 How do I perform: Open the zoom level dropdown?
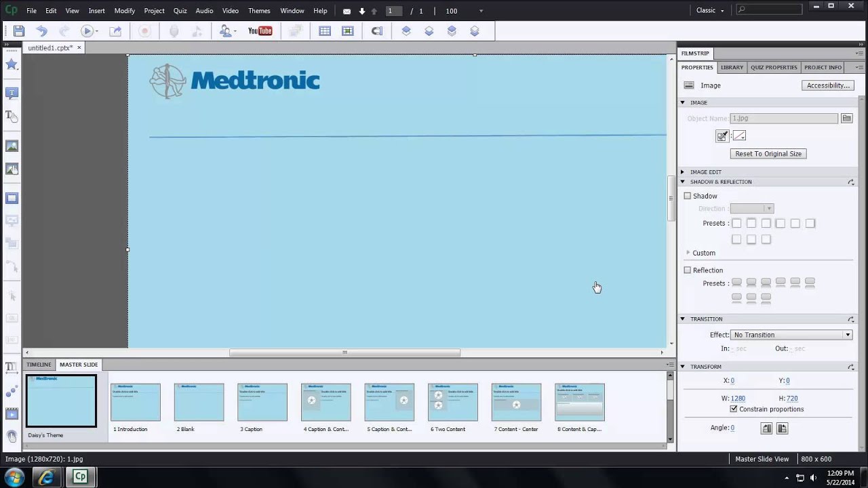click(x=481, y=11)
